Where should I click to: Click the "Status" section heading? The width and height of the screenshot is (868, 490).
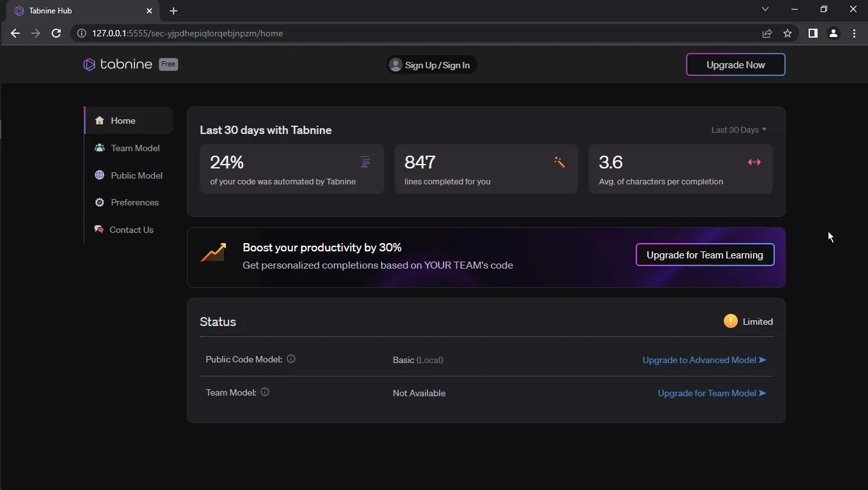[218, 322]
